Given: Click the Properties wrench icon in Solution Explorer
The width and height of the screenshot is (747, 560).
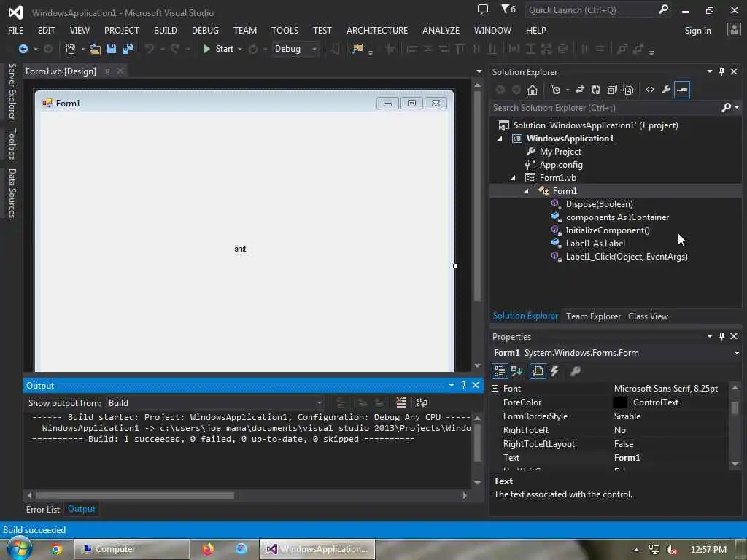Looking at the screenshot, I should coord(666,90).
